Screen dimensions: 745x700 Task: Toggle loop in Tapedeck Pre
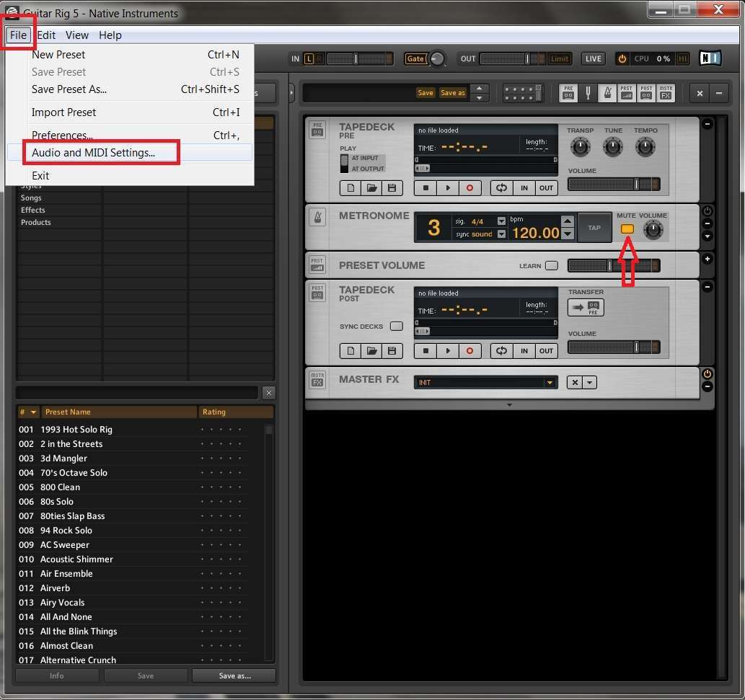click(501, 188)
